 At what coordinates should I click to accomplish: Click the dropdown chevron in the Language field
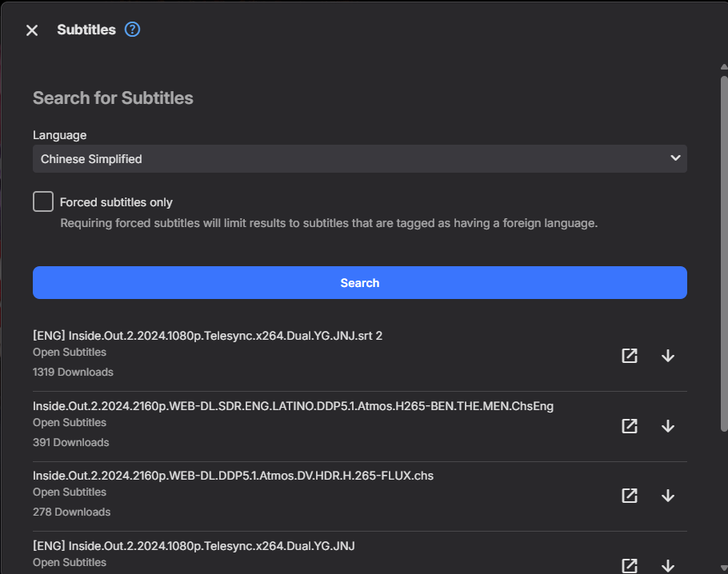pyautogui.click(x=674, y=158)
